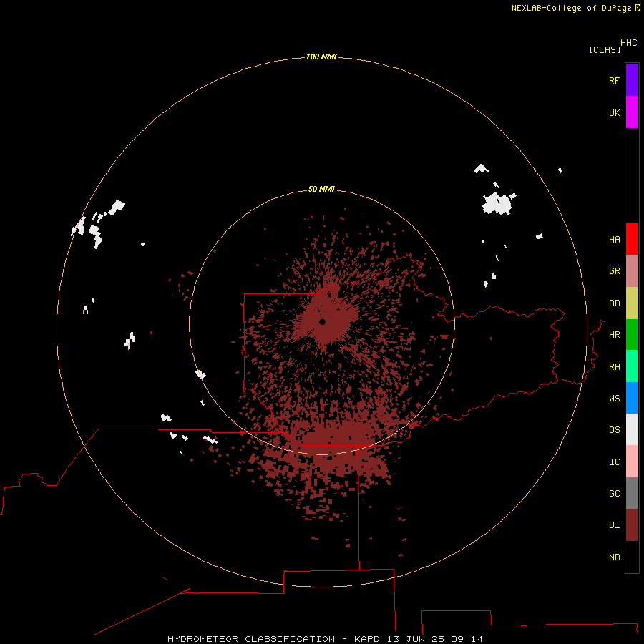Image resolution: width=644 pixels, height=644 pixels.
Task: Click the 'NEXLAB-College of DuPage' credit text
Action: tap(571, 8)
